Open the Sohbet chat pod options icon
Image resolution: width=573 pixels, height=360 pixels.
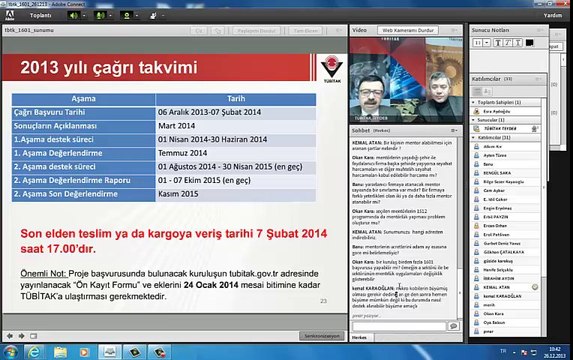click(454, 130)
